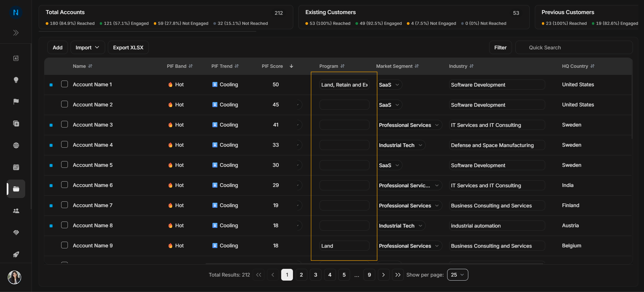
Task: Open the calendar icon in sidebar
Action: (x=16, y=167)
